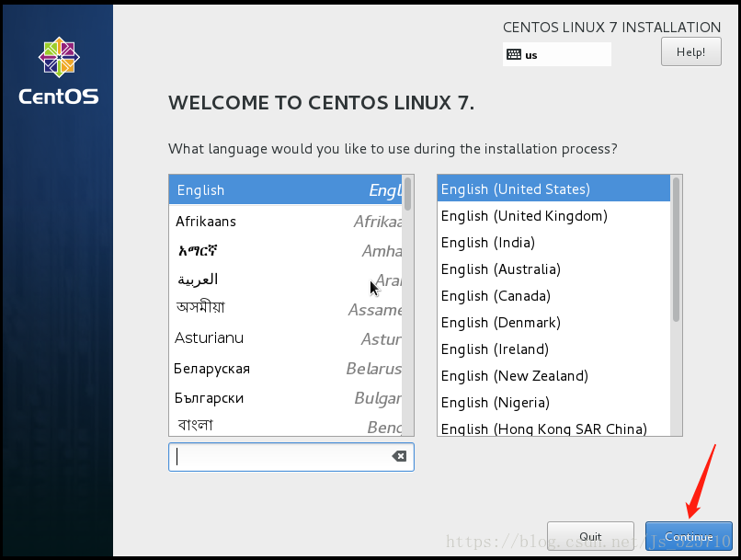Choose English (Nigeria) locale
The height and width of the screenshot is (560, 741).
coord(553,403)
